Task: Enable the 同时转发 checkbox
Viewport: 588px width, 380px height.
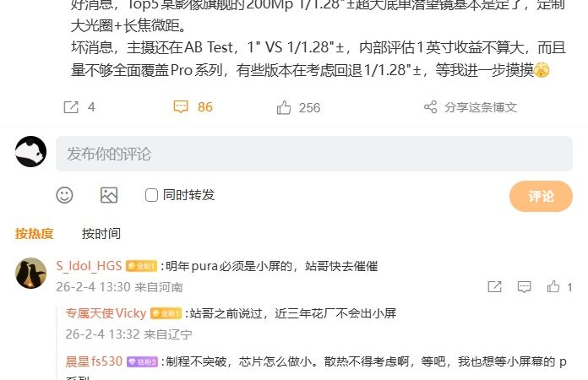Action: 151,195
